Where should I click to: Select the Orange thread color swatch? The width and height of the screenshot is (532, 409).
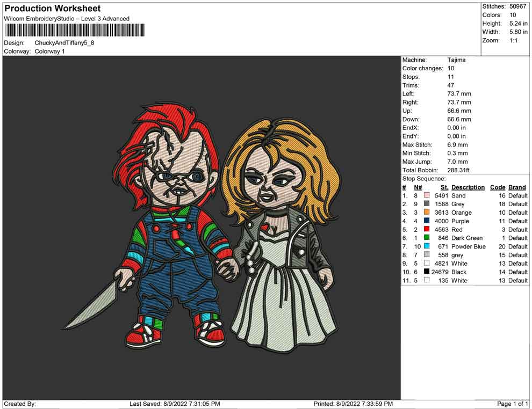pos(427,213)
